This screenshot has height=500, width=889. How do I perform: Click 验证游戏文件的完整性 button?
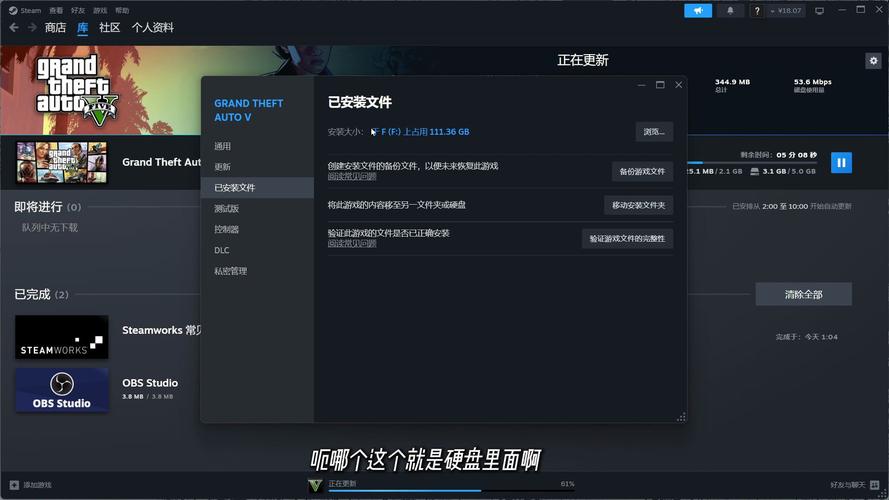click(x=627, y=239)
